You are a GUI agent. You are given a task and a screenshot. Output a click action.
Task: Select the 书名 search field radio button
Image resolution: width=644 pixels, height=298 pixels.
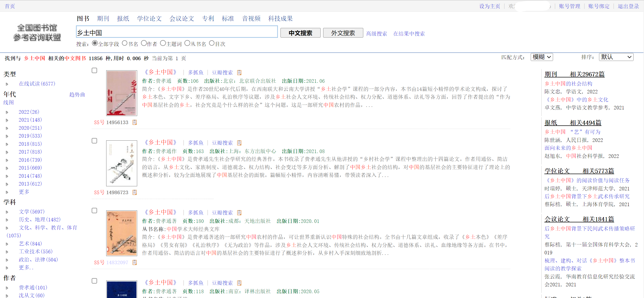[124, 43]
